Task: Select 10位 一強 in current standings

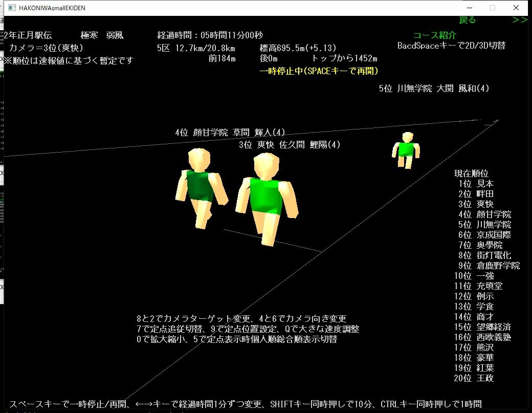Action: click(x=473, y=276)
